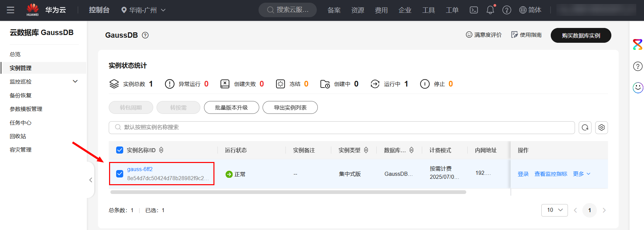
Task: Open the 更多 actions dropdown
Action: point(582,174)
